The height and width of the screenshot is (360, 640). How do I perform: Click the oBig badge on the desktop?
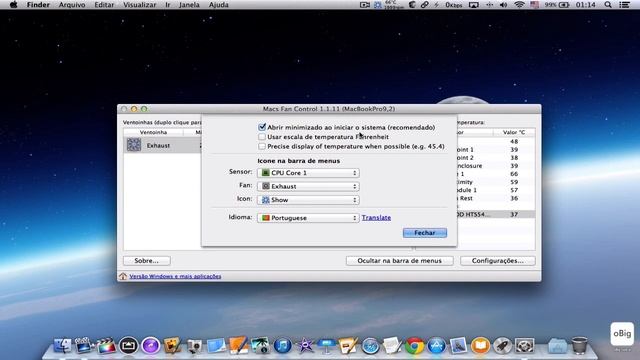click(622, 333)
